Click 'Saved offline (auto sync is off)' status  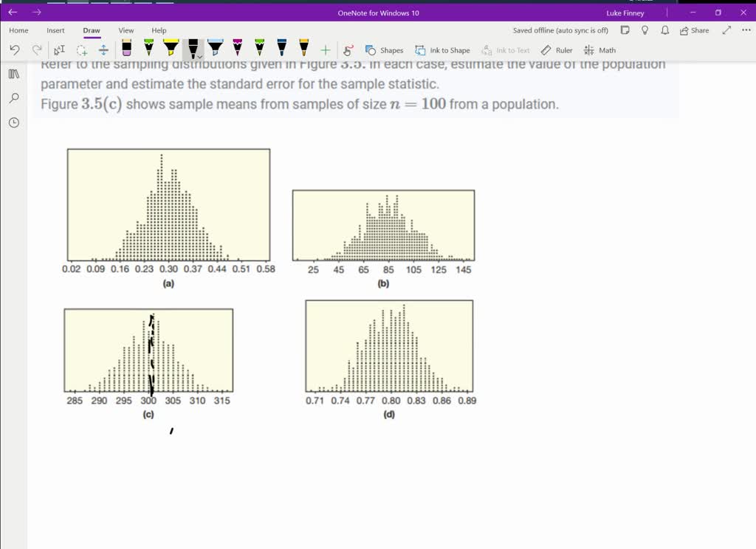pos(560,30)
